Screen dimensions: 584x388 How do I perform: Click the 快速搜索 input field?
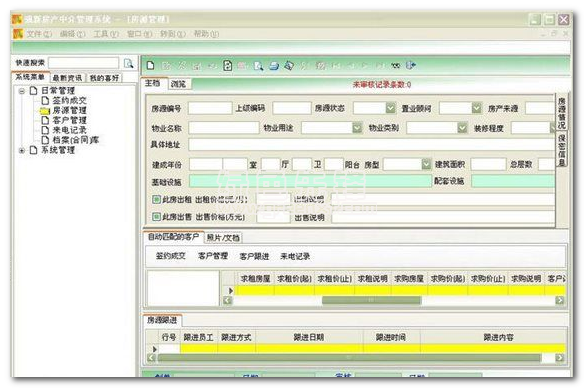point(83,63)
